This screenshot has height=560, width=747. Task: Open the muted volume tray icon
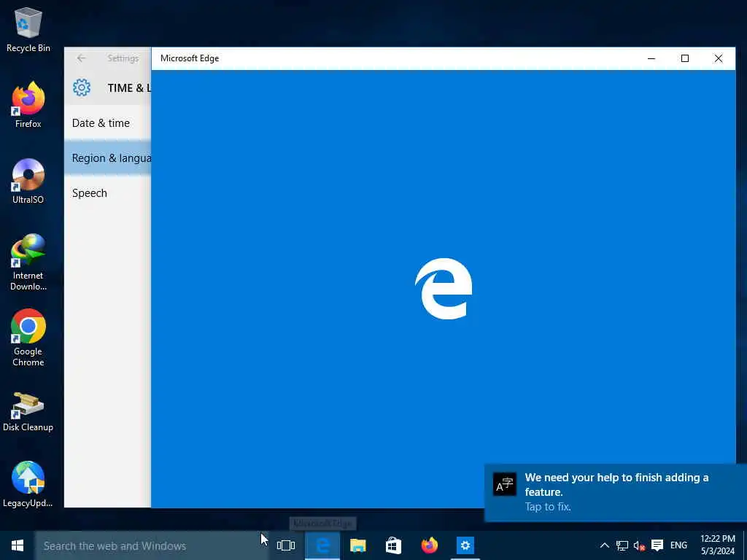point(639,545)
